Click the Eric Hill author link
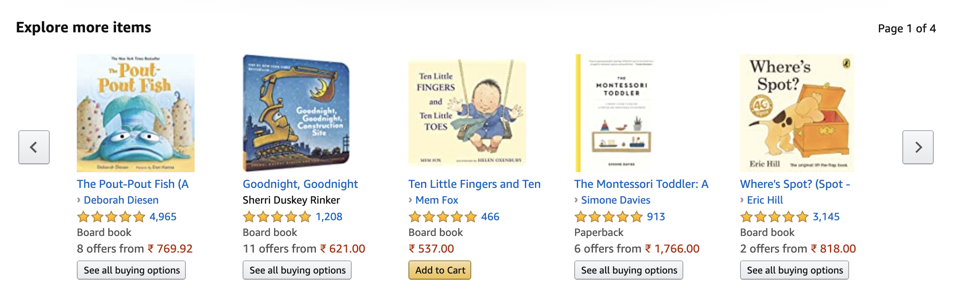Screen dimensions: 980x298 765,200
